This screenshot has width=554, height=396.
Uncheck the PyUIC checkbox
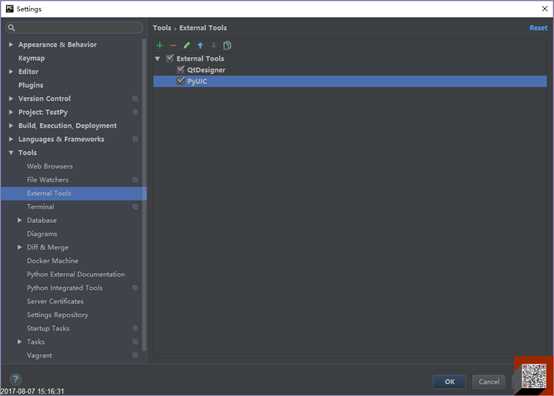click(x=181, y=81)
